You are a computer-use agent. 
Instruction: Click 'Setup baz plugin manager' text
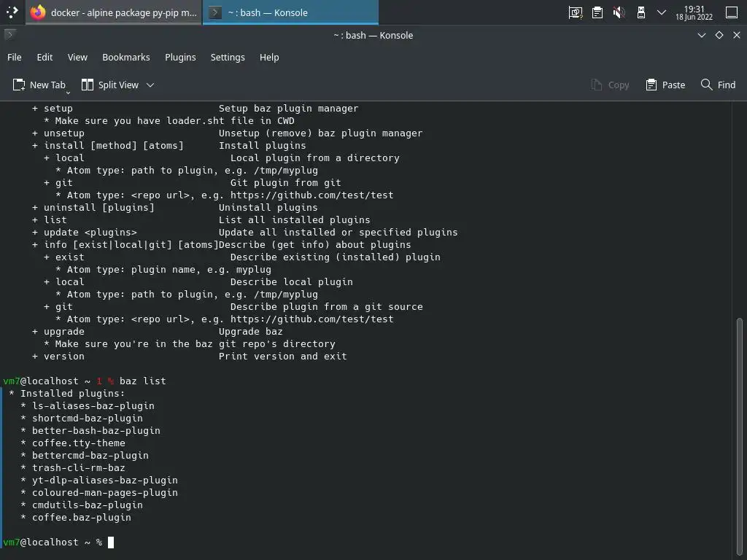click(289, 109)
